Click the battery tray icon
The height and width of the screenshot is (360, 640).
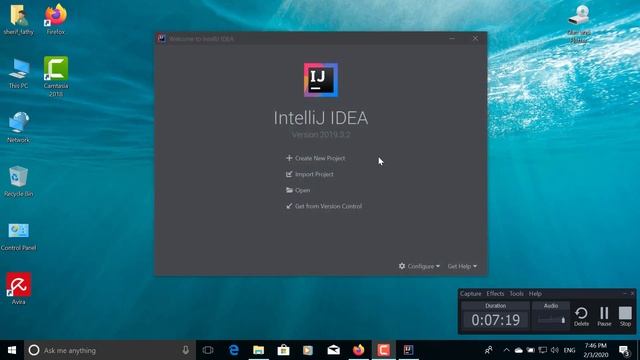tap(530, 350)
